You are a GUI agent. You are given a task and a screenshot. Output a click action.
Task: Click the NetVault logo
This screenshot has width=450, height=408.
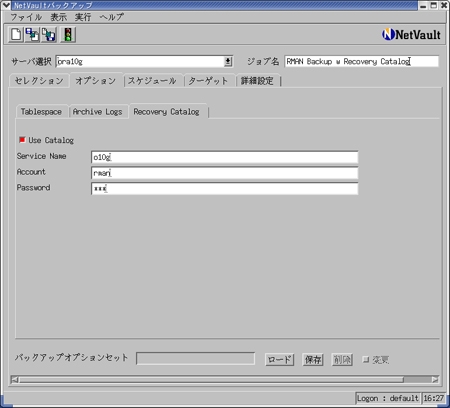click(x=411, y=34)
